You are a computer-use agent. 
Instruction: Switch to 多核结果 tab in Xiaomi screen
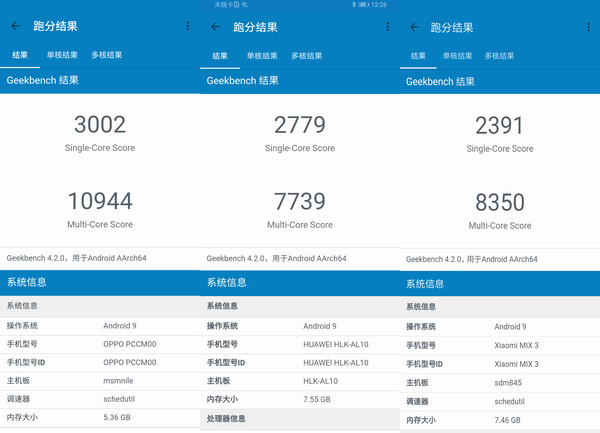pos(499,56)
